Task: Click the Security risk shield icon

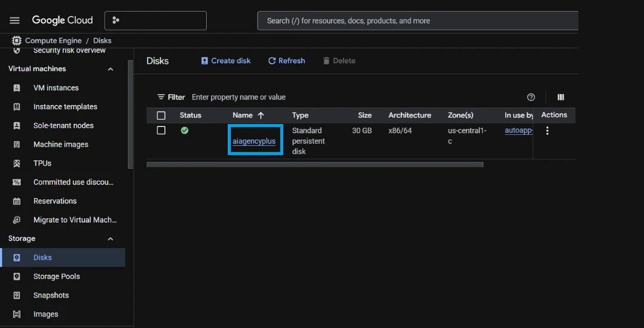Action: pyautogui.click(x=17, y=51)
